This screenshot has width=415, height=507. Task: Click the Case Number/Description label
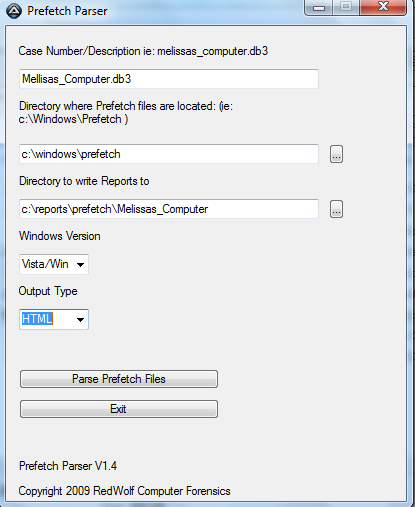[143, 51]
